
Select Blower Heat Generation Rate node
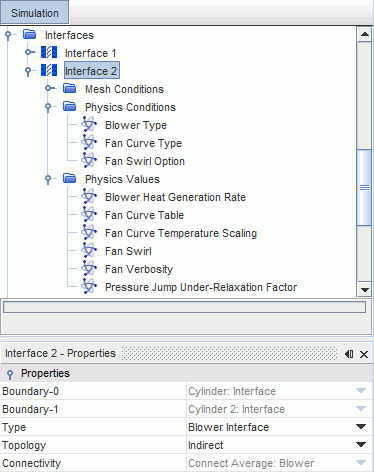[x=175, y=197]
